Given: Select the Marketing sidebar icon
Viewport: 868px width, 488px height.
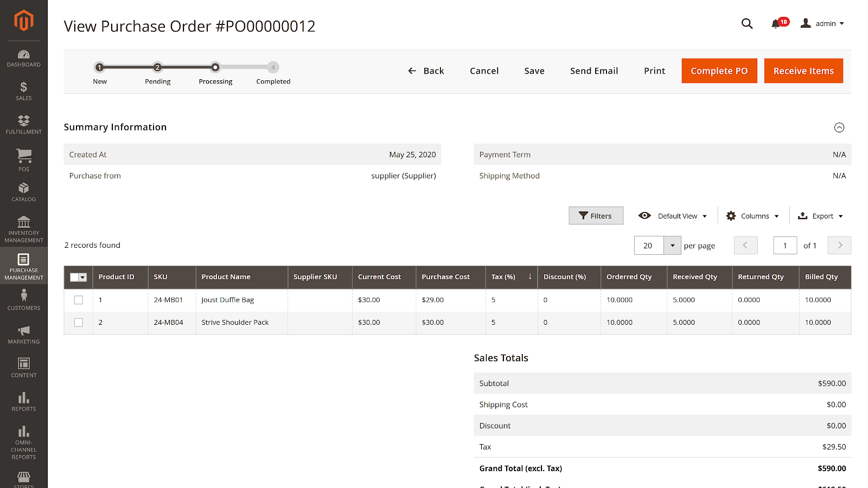Looking at the screenshot, I should (23, 335).
